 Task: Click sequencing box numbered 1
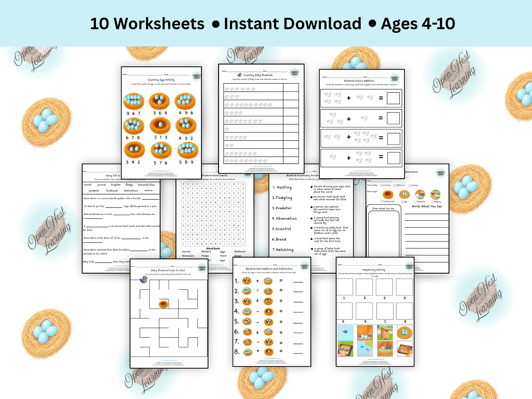click(345, 287)
